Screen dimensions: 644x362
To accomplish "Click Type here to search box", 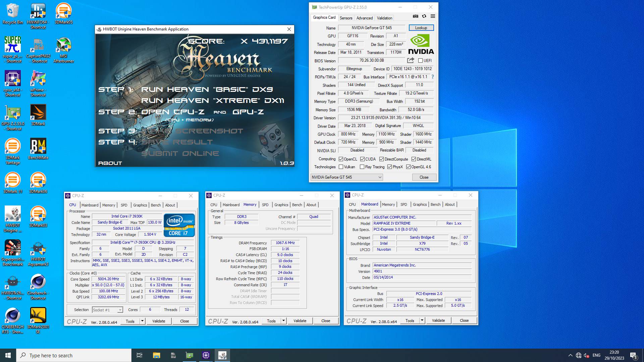I will click(x=74, y=355).
